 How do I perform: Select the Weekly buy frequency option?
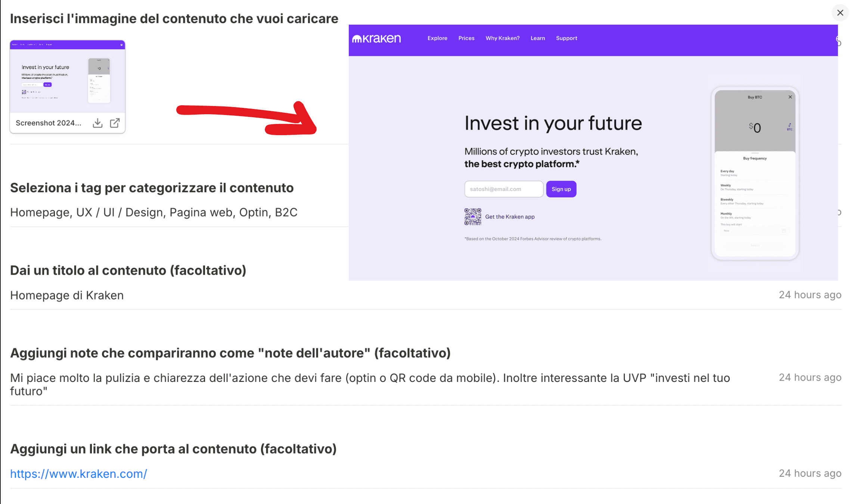click(754, 187)
